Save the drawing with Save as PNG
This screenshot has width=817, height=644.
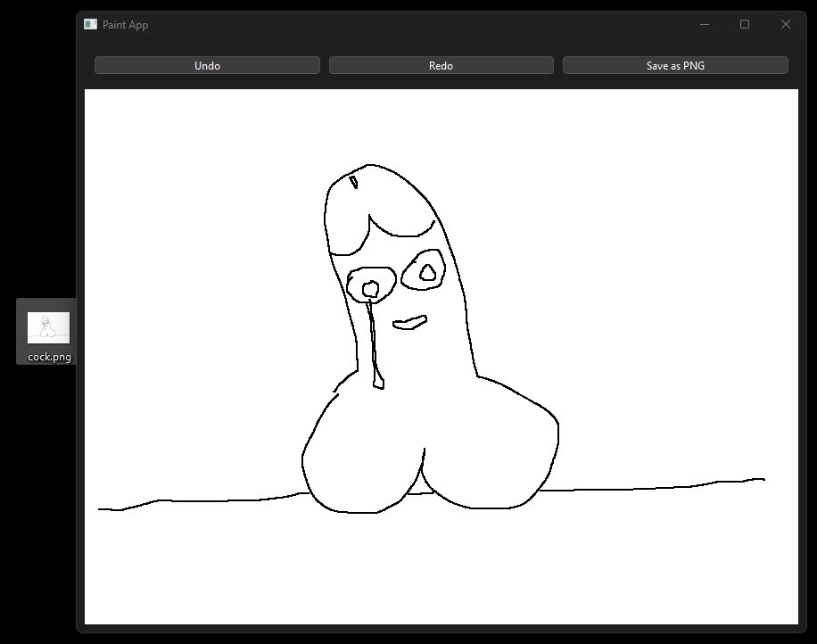pos(675,65)
